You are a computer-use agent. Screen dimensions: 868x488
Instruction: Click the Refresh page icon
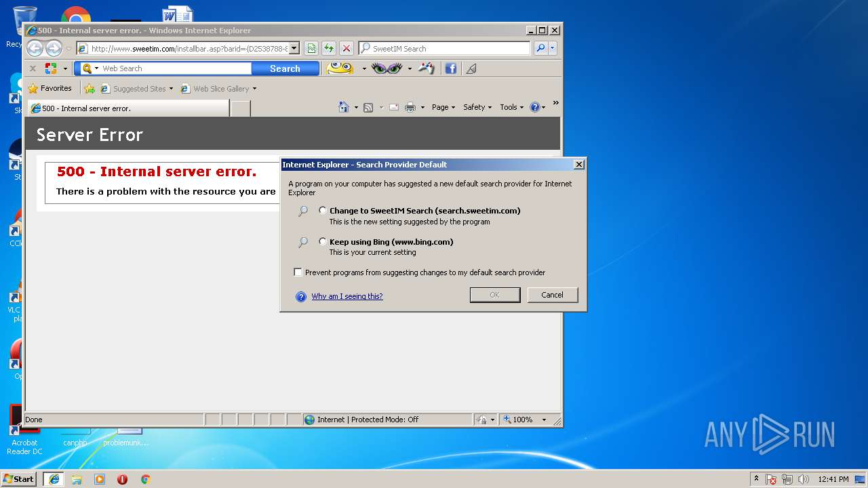(x=329, y=48)
